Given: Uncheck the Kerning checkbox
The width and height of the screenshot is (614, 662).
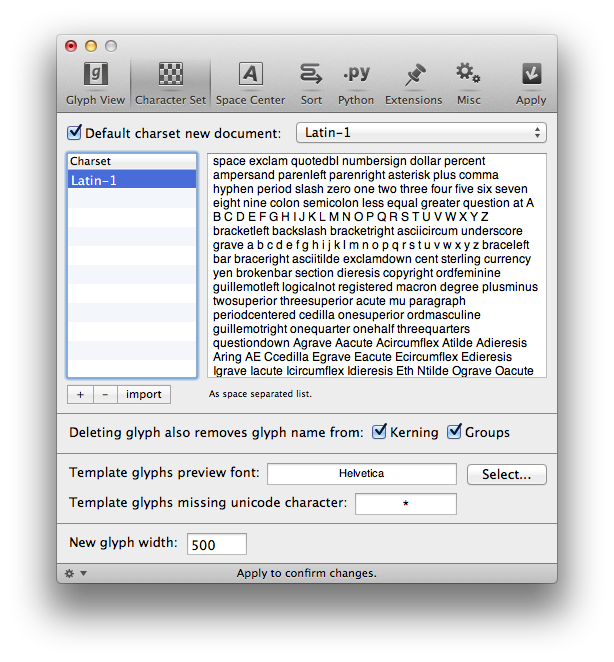Looking at the screenshot, I should pyautogui.click(x=379, y=431).
